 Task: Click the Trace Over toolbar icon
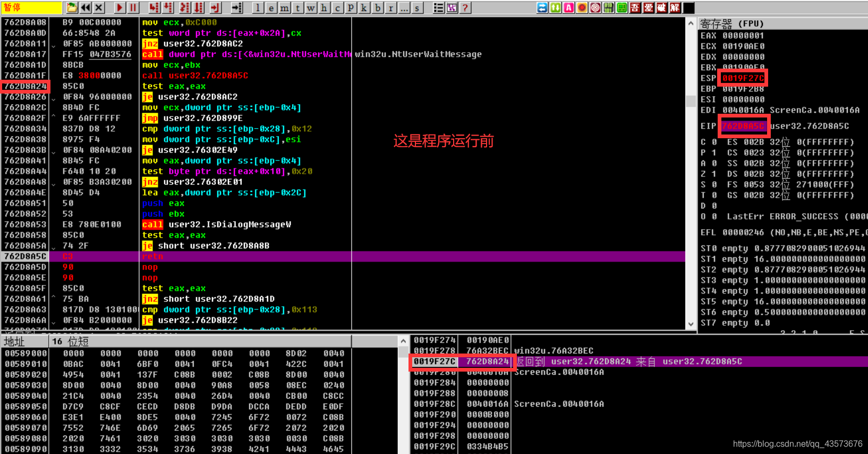(x=199, y=7)
